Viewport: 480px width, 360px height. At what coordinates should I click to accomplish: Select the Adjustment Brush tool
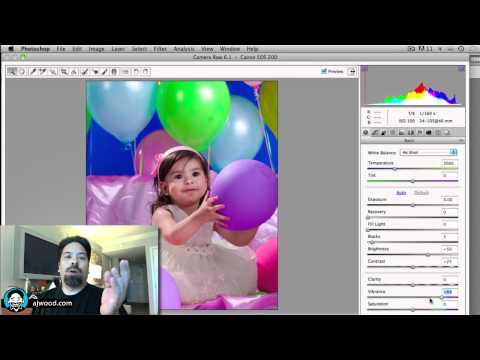click(x=104, y=71)
